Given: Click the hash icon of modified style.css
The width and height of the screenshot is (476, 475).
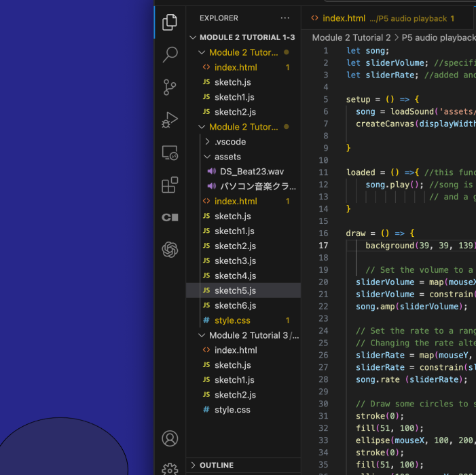Looking at the screenshot, I should (x=206, y=320).
